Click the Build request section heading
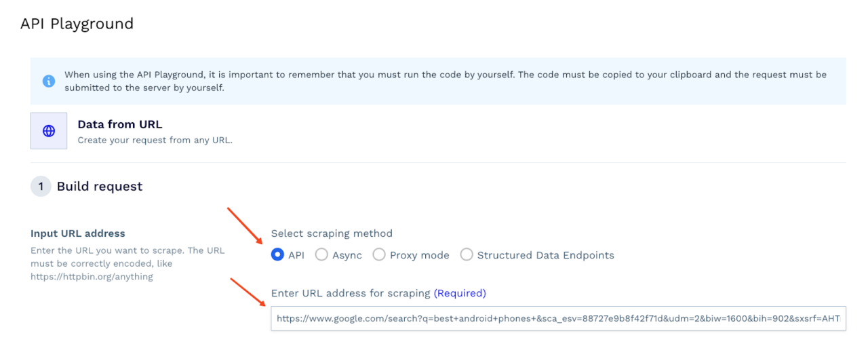 pyautogui.click(x=100, y=187)
